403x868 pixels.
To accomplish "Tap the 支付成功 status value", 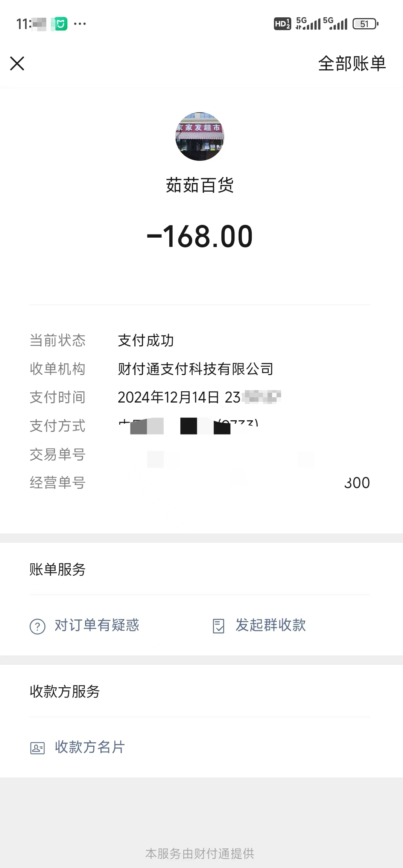I will pos(146,341).
